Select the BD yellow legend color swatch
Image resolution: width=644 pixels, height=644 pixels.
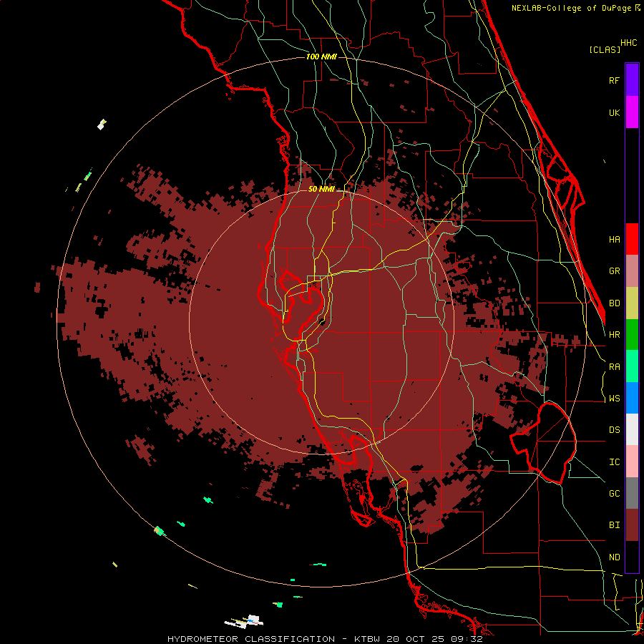(x=632, y=303)
